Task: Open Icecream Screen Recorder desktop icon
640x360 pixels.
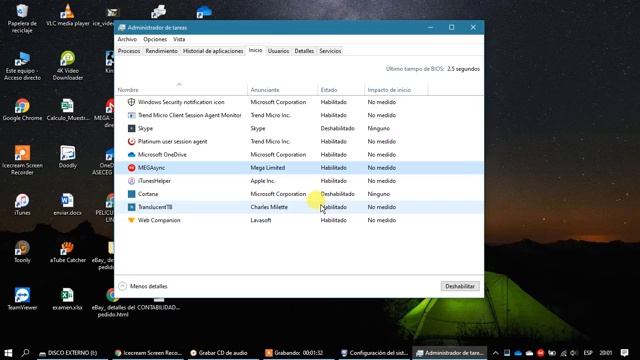Action: (x=22, y=160)
